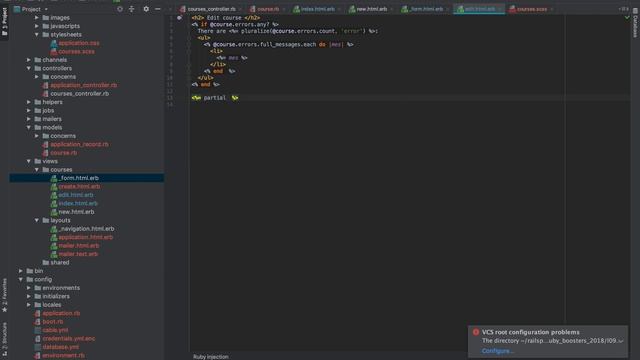Screen dimensions: 640x360
Task: Click Configure link in VCS notification
Action: (x=497, y=351)
